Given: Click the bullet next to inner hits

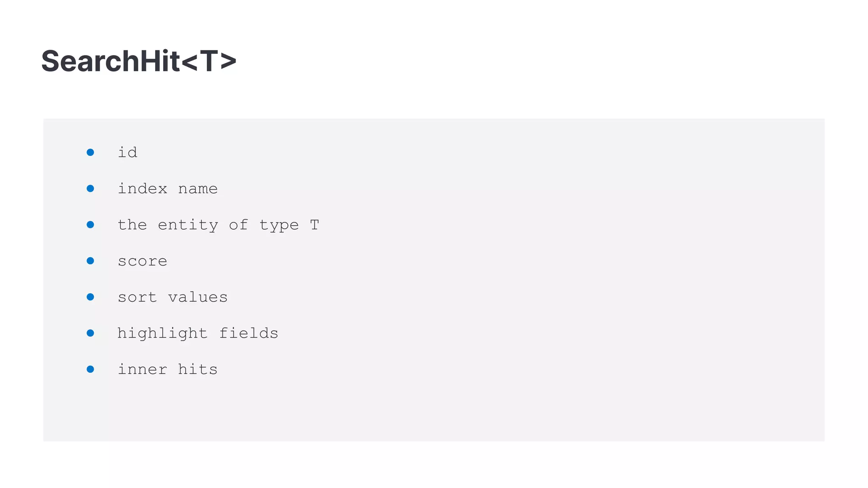Looking at the screenshot, I should click(90, 369).
